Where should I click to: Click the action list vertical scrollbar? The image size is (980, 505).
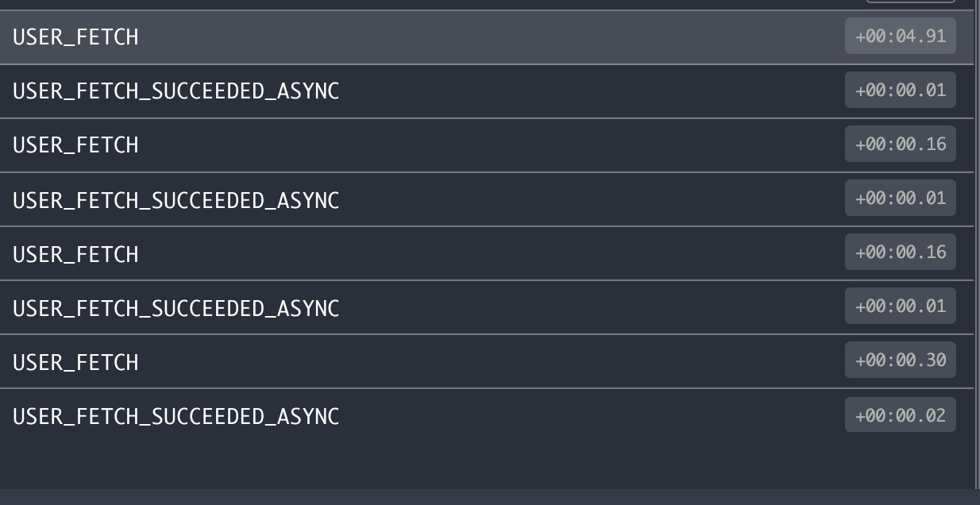tap(977, 245)
